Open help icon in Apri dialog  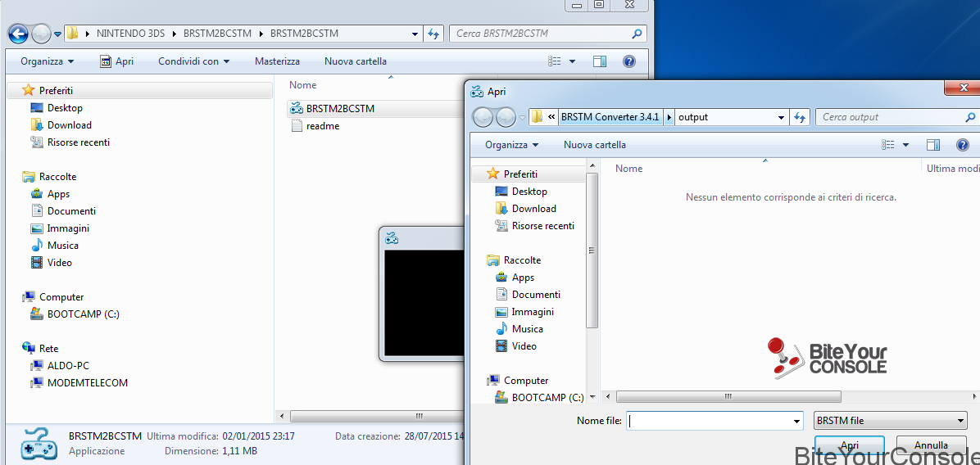tap(963, 145)
